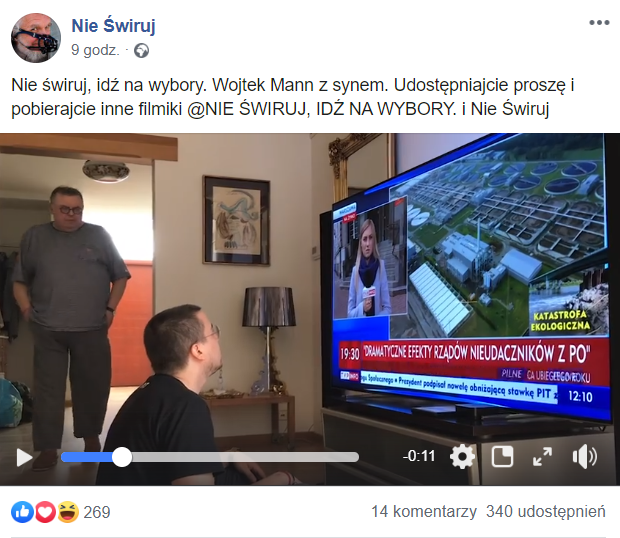Click the remaining time -0:11 display
620x538 pixels.
[x=419, y=457]
